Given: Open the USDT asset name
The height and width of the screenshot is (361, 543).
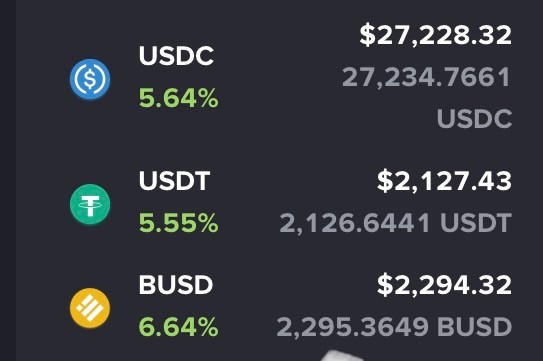Looking at the screenshot, I should [174, 180].
